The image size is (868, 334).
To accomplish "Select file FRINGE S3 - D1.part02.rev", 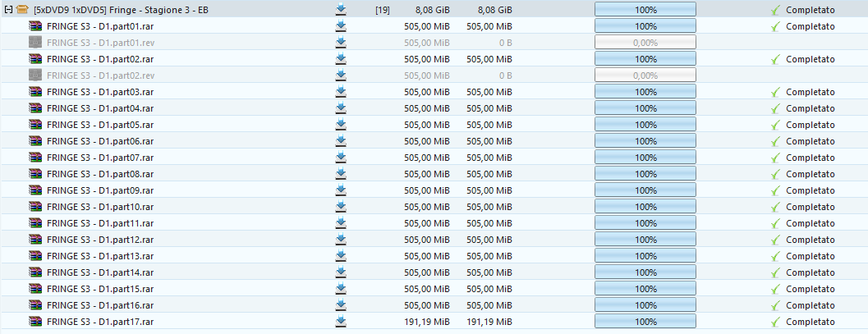I will point(100,75).
